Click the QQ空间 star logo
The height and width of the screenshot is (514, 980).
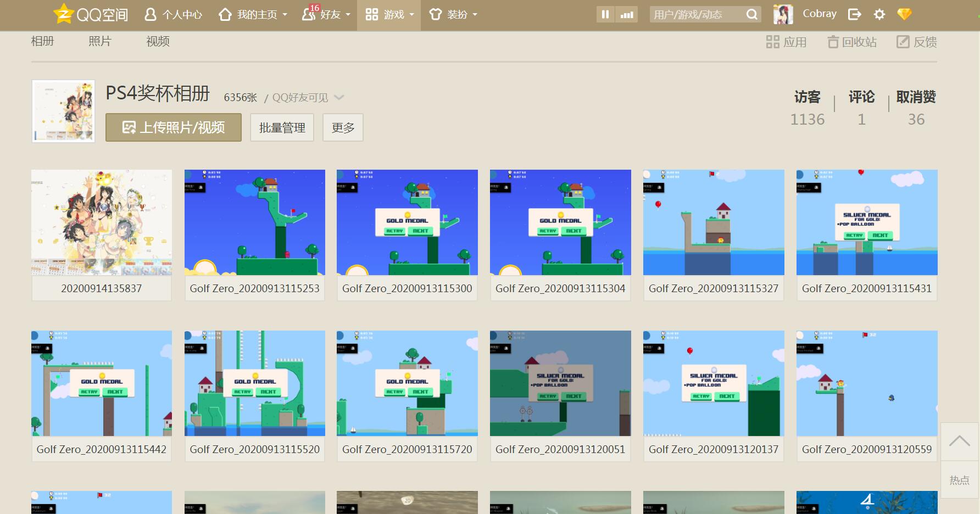point(64,14)
